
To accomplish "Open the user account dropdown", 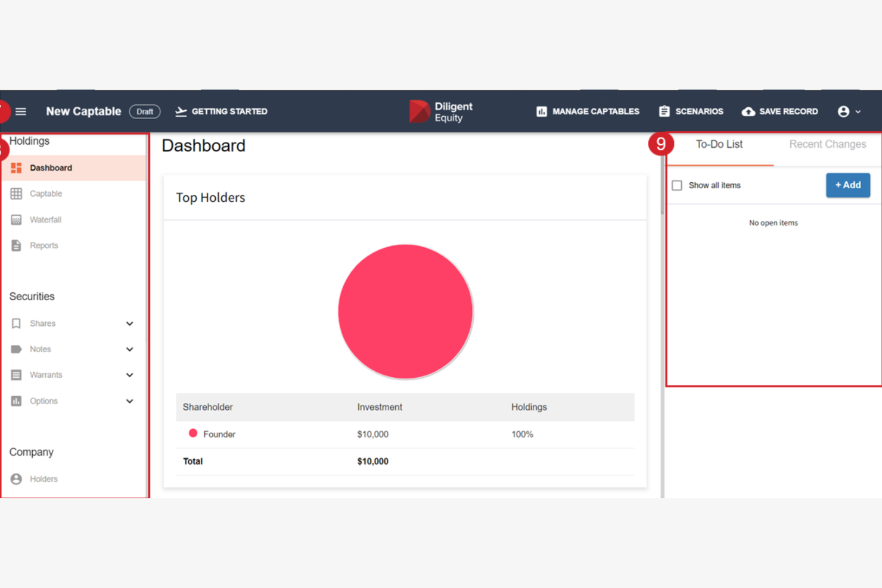I will [849, 111].
